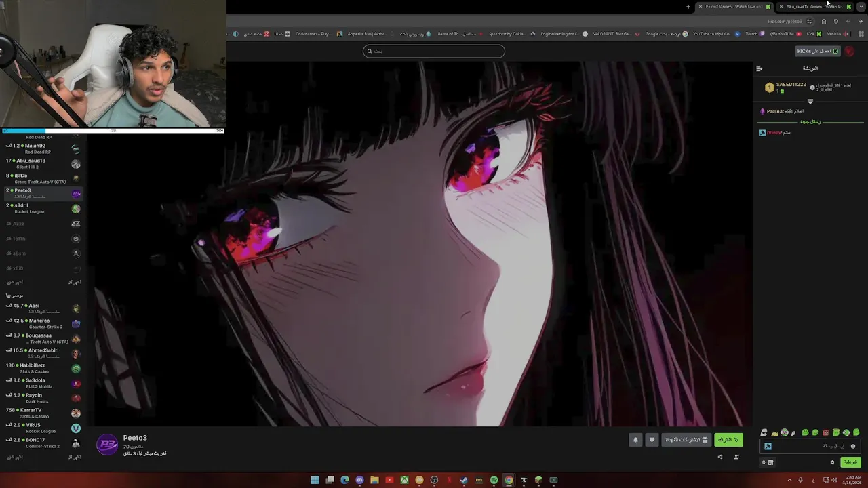Viewport: 868px width, 488px height.
Task: Click the stream video thumbnail area
Action: click(422, 244)
